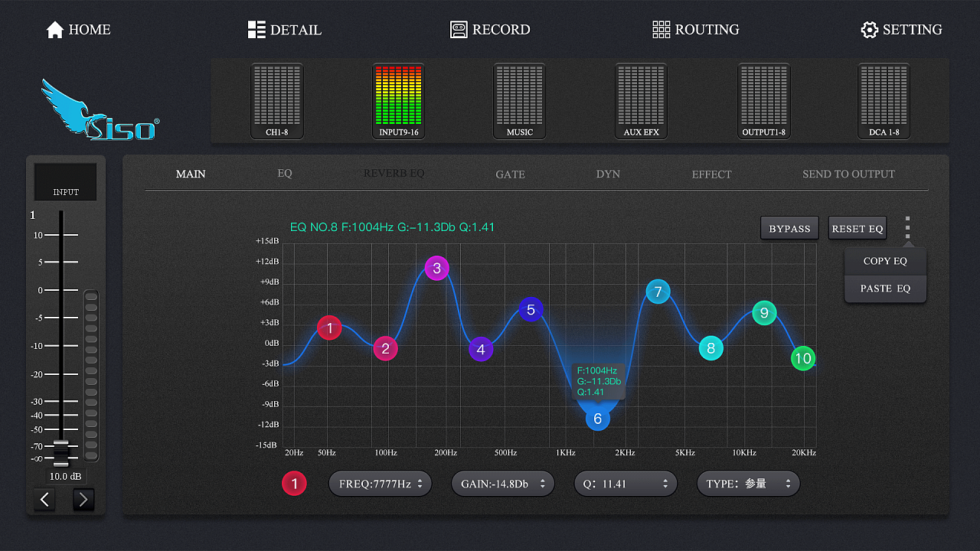Click the BYPASS button
This screenshot has height=551, width=980.
pos(789,228)
